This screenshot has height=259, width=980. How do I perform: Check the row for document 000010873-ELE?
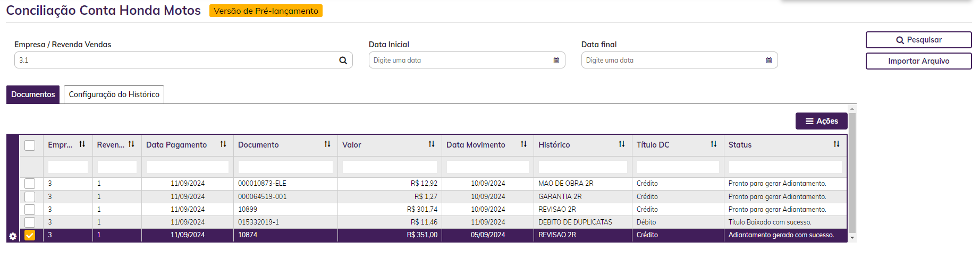30,184
